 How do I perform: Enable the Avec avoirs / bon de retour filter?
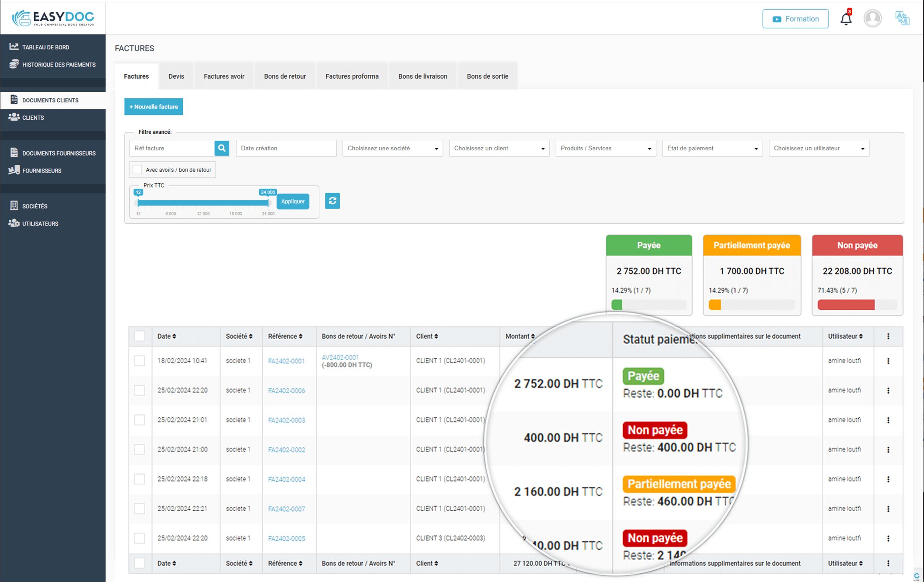137,170
